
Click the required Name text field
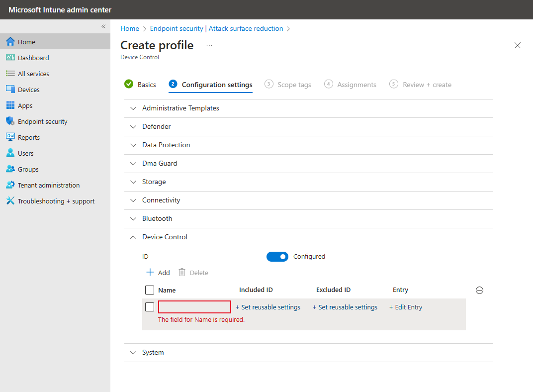pyautogui.click(x=194, y=307)
